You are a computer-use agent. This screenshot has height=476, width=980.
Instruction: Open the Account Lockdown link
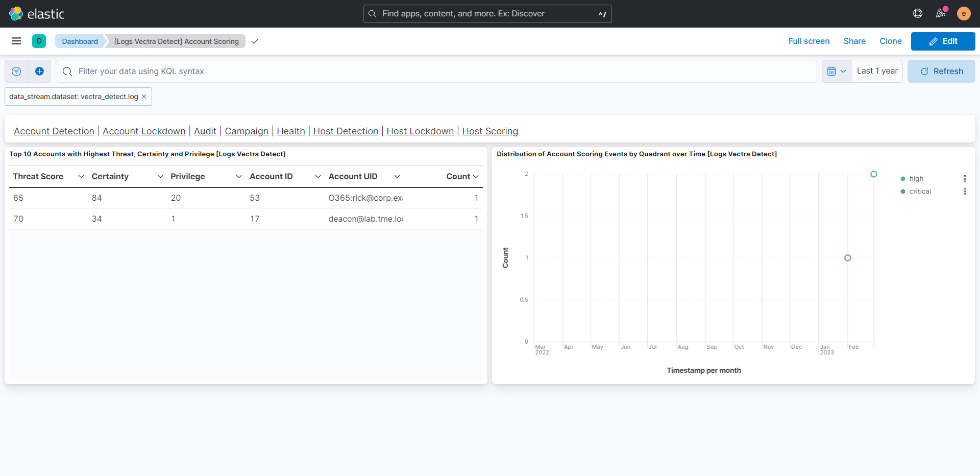144,131
